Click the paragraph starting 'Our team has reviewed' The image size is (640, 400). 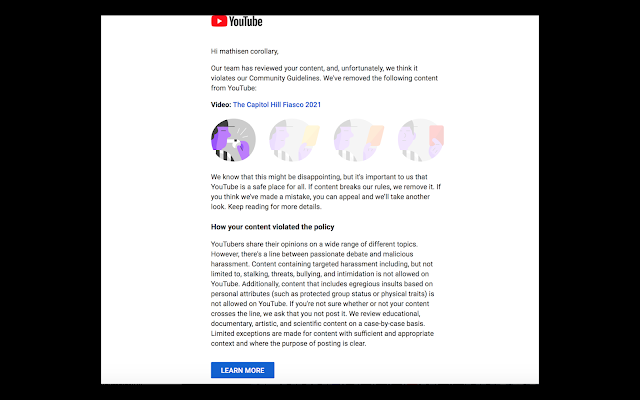[x=324, y=78]
